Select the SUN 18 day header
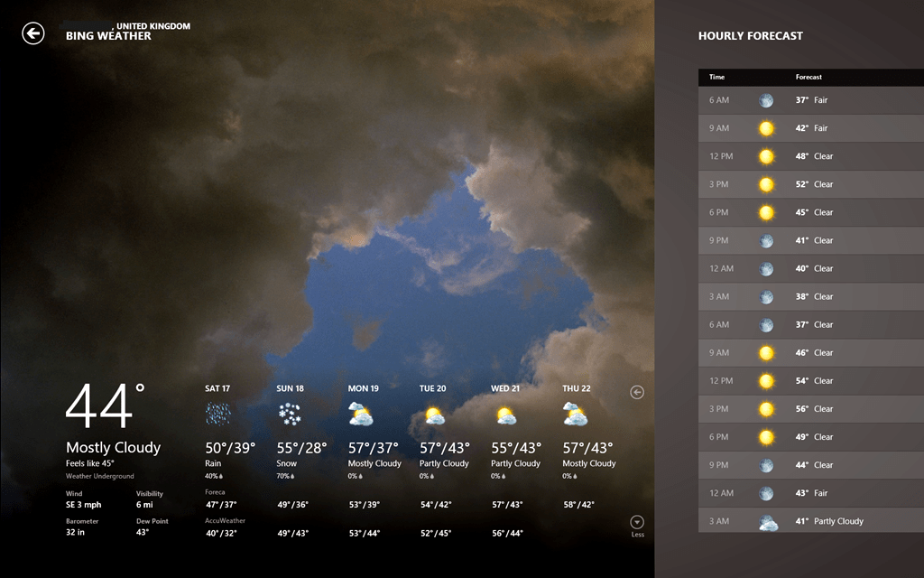 coord(290,388)
